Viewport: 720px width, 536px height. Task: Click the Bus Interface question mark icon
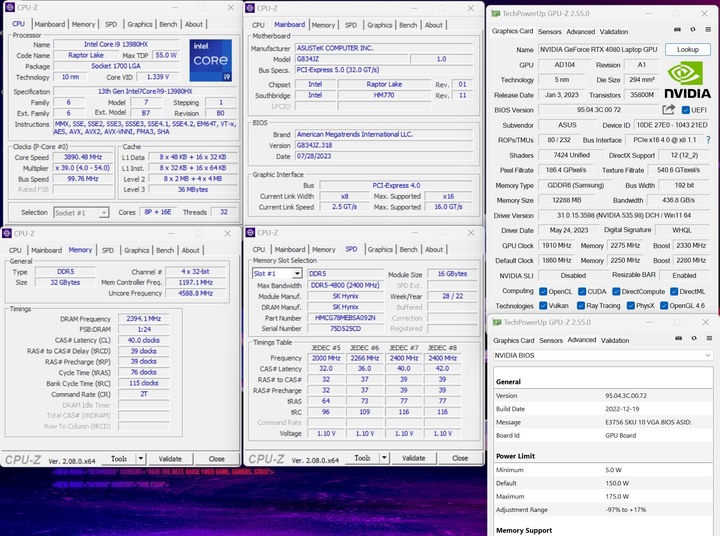pyautogui.click(x=708, y=140)
